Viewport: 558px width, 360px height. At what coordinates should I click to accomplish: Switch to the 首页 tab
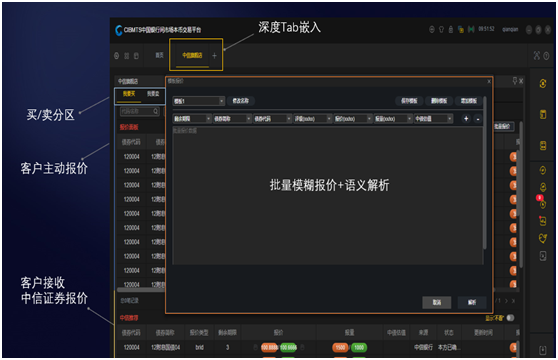pos(159,55)
